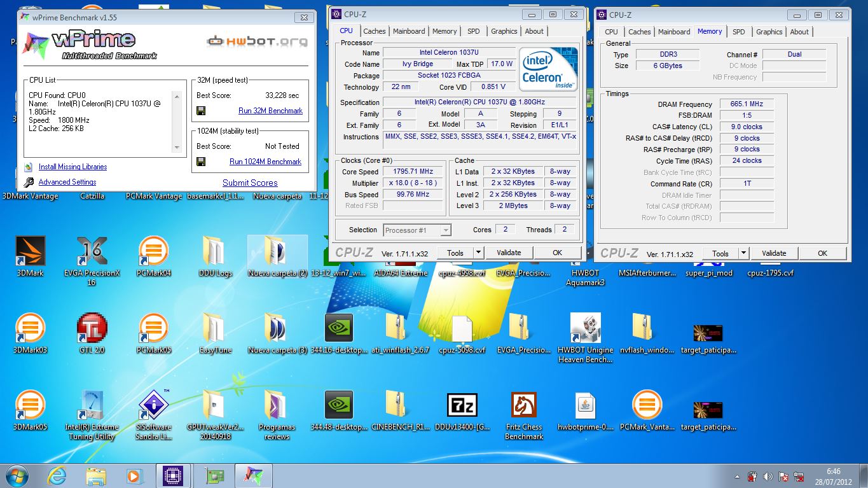Open Graphics tab in right CPU-Z window
This screenshot has width=868, height=488.
(x=769, y=32)
